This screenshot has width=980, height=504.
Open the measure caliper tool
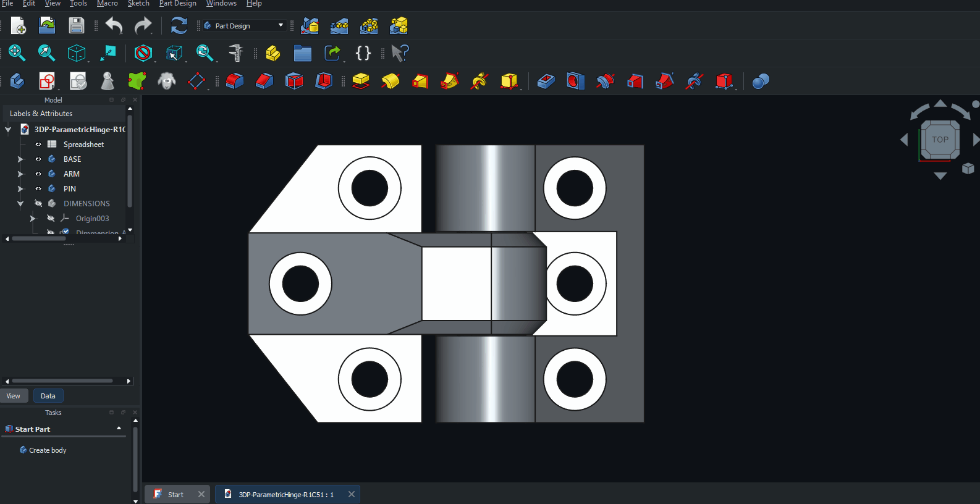(x=235, y=53)
